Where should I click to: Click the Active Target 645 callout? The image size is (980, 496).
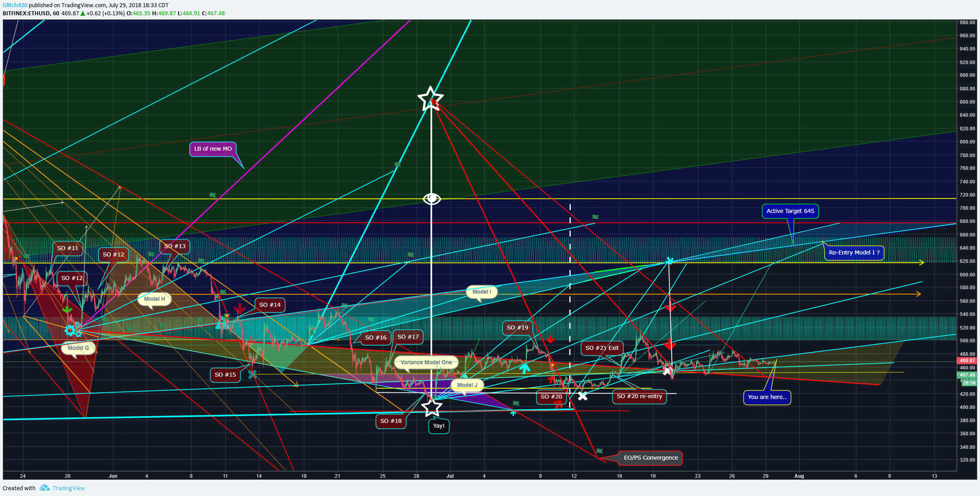click(790, 211)
